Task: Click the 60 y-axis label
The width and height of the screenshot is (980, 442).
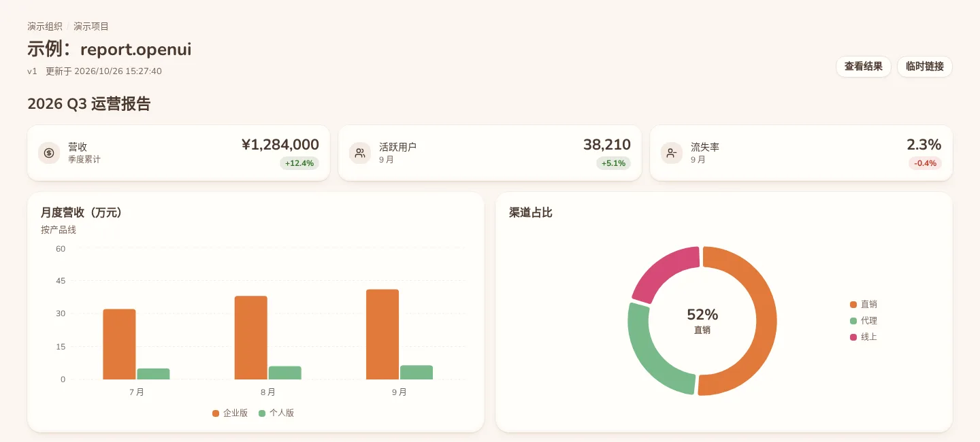Action: pos(61,249)
